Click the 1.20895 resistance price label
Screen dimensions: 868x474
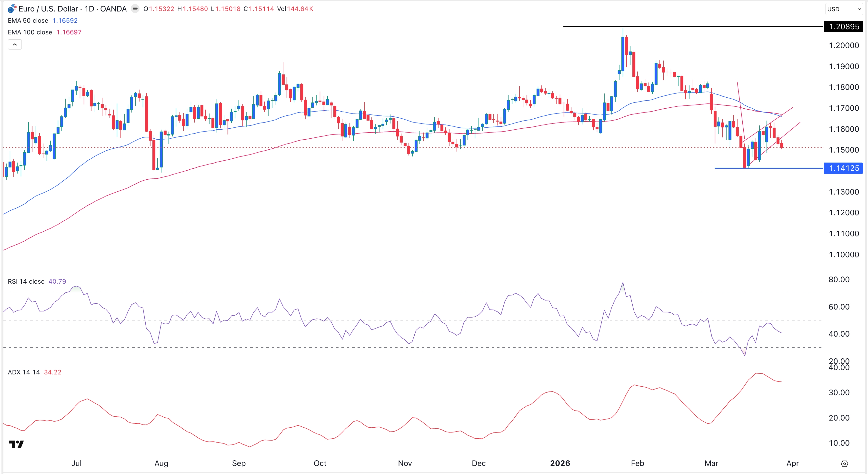coord(842,27)
